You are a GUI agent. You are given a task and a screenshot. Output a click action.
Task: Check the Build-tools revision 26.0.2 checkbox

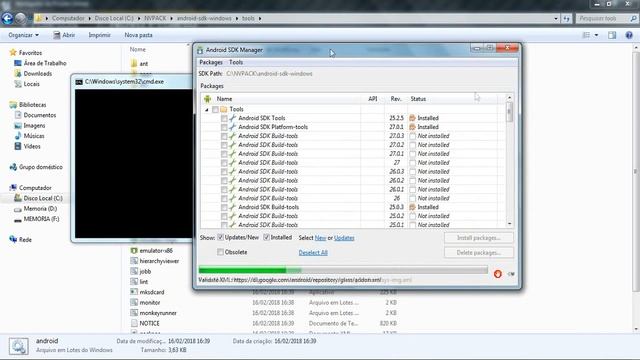click(x=224, y=180)
